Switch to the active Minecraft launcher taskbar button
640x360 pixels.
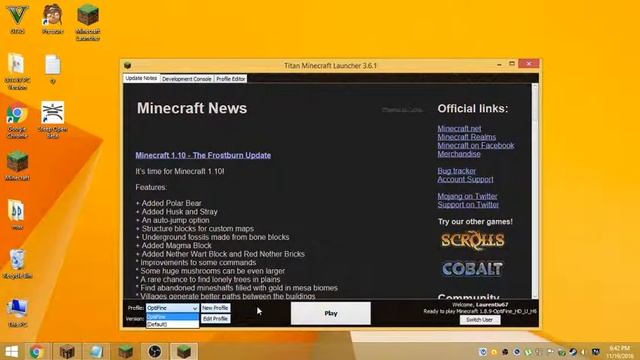tap(184, 351)
